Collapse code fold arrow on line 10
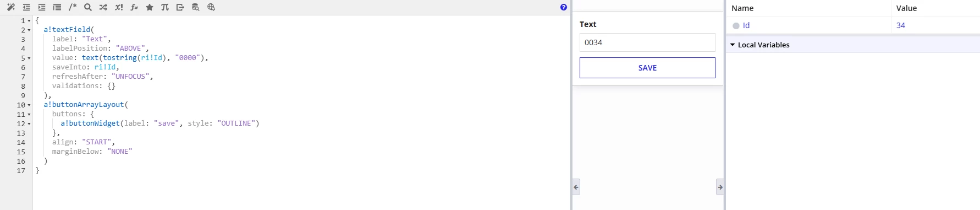The height and width of the screenshot is (210, 980). click(29, 105)
